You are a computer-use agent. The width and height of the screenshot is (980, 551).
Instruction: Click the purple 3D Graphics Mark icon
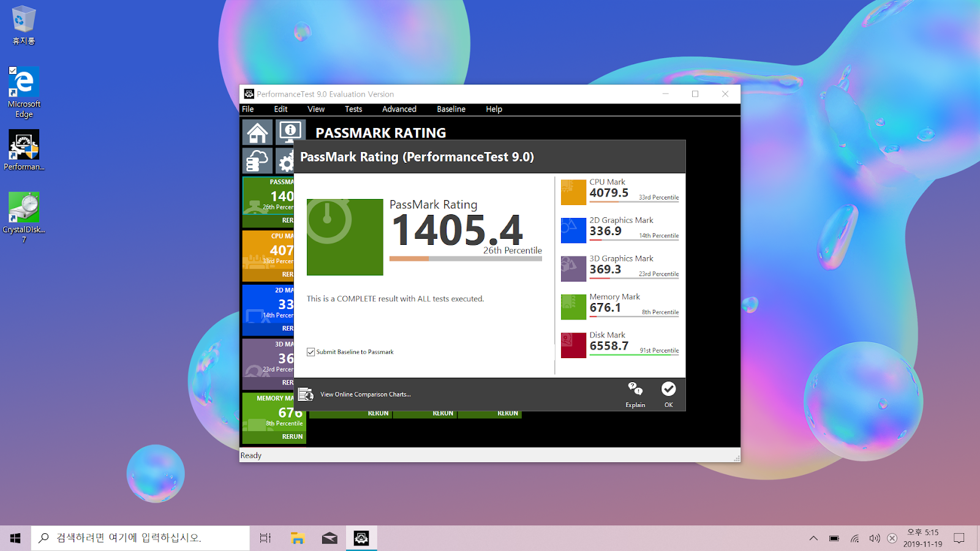[x=573, y=269]
